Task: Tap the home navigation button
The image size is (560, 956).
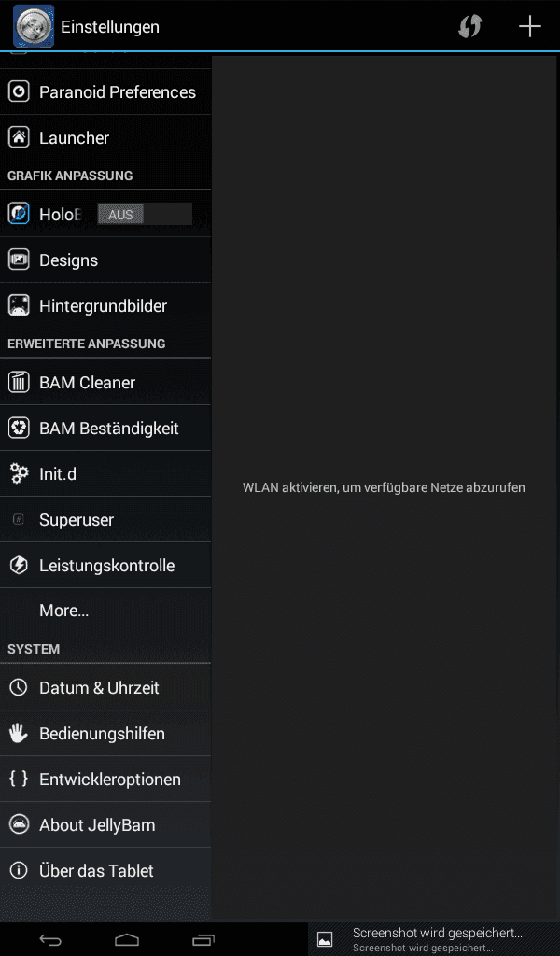Action: (x=127, y=939)
